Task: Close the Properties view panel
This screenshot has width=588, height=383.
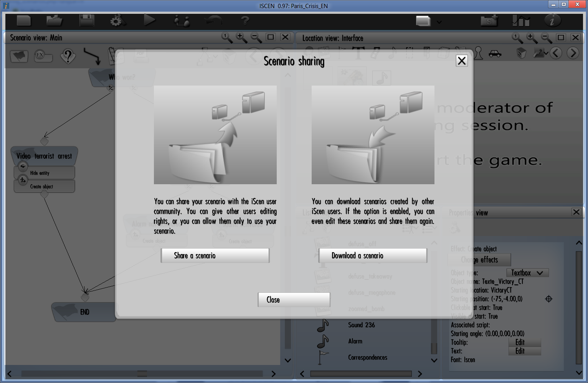Action: [x=576, y=212]
